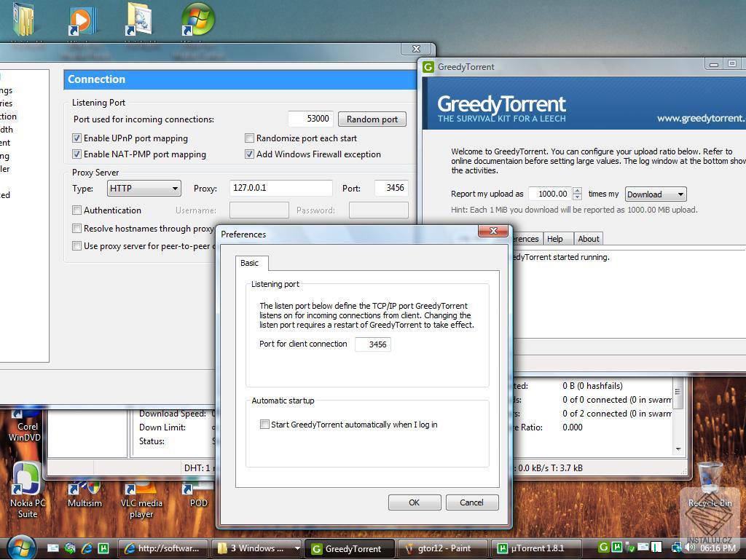Open the times my Download dropdown
Viewport: 746px width, 560px height.
pyautogui.click(x=655, y=194)
